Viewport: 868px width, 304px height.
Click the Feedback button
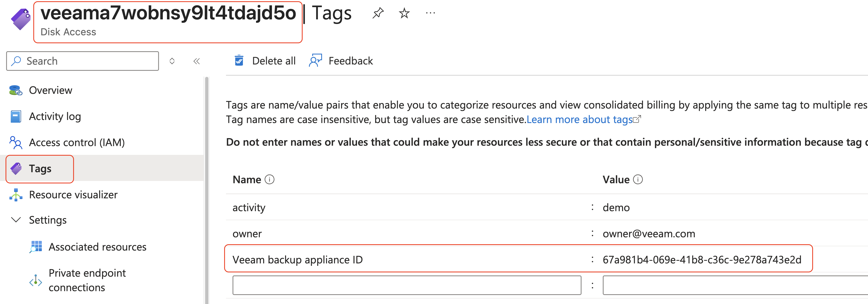tap(341, 61)
